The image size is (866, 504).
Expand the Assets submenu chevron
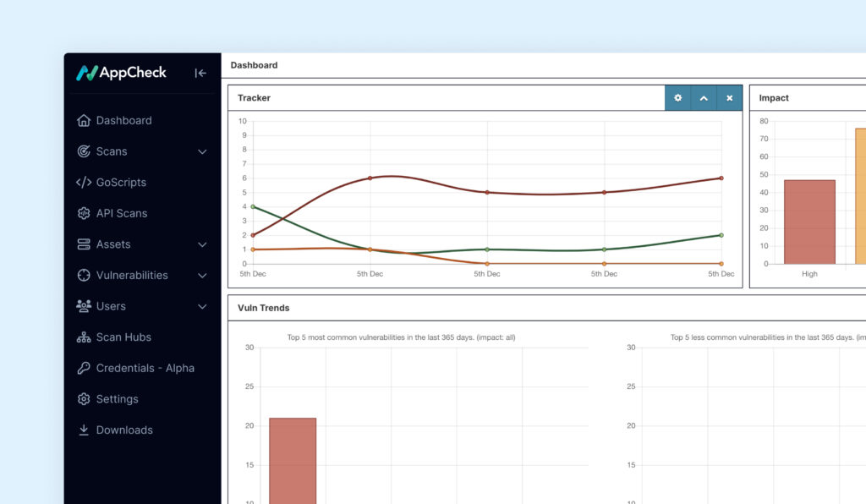click(x=202, y=244)
